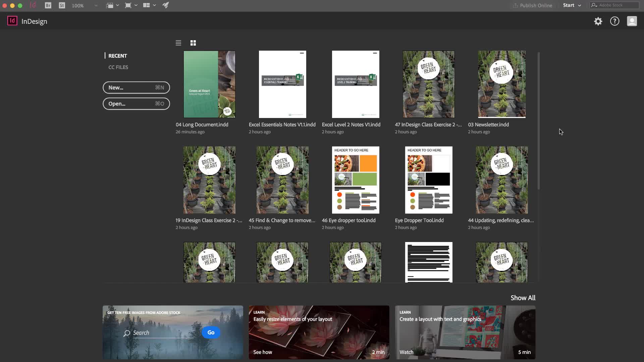Click the Adobe Stock free images Search field
The image size is (644, 362).
163,333
